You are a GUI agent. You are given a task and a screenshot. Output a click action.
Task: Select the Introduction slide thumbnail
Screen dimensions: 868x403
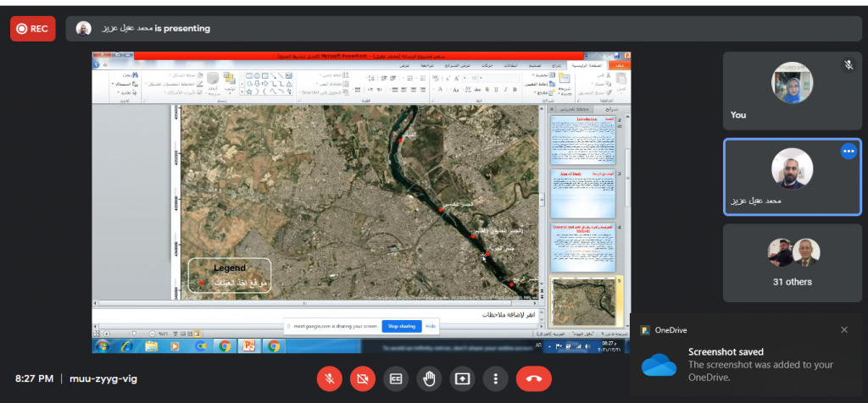[582, 140]
